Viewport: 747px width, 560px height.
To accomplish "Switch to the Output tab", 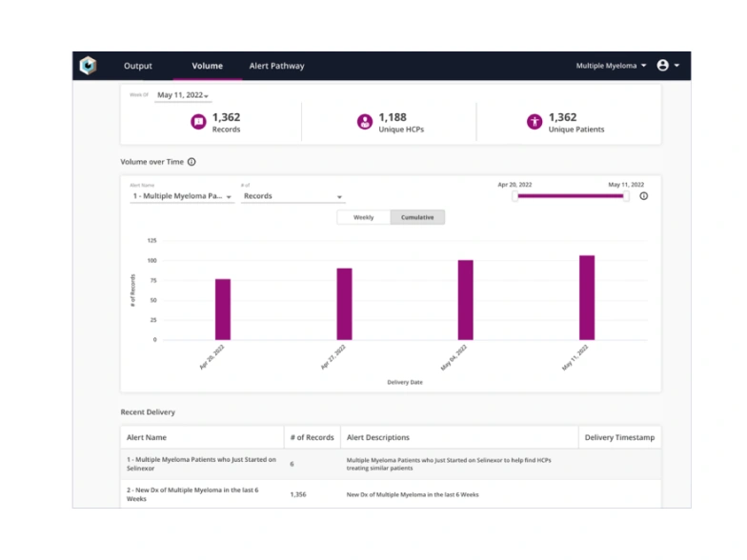I will coord(137,66).
